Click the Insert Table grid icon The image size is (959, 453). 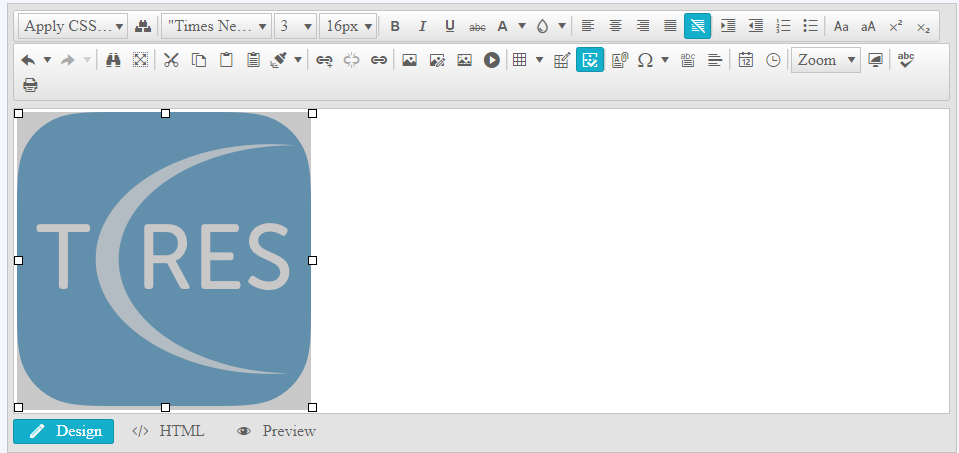click(520, 60)
